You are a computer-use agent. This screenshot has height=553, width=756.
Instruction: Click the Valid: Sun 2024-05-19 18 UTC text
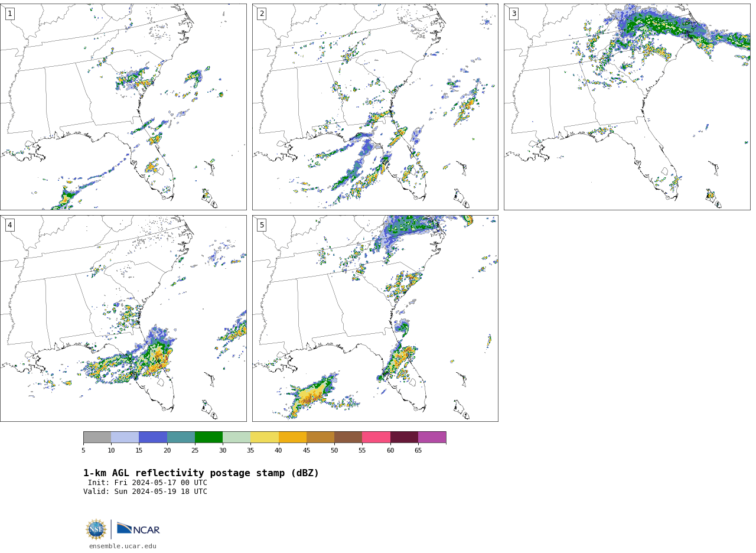[145, 492]
